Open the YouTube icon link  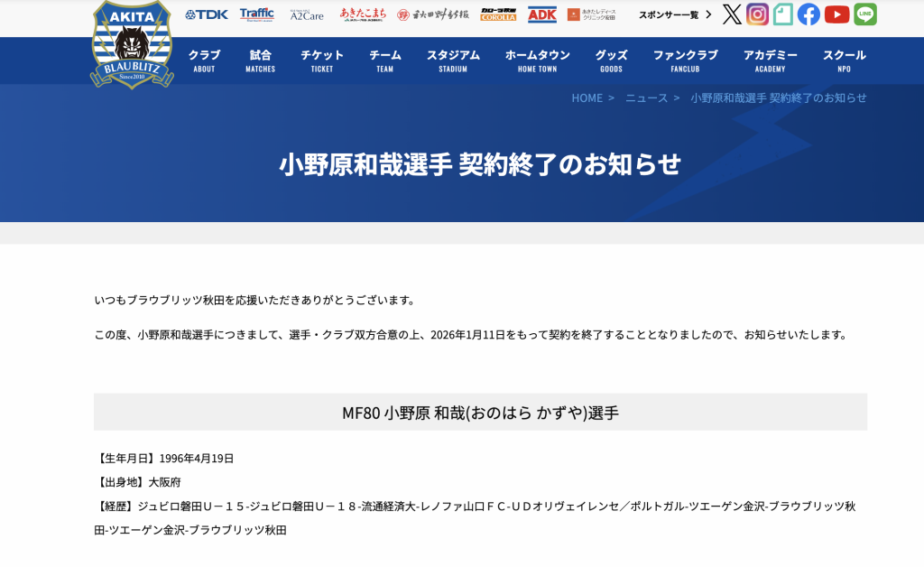click(836, 14)
